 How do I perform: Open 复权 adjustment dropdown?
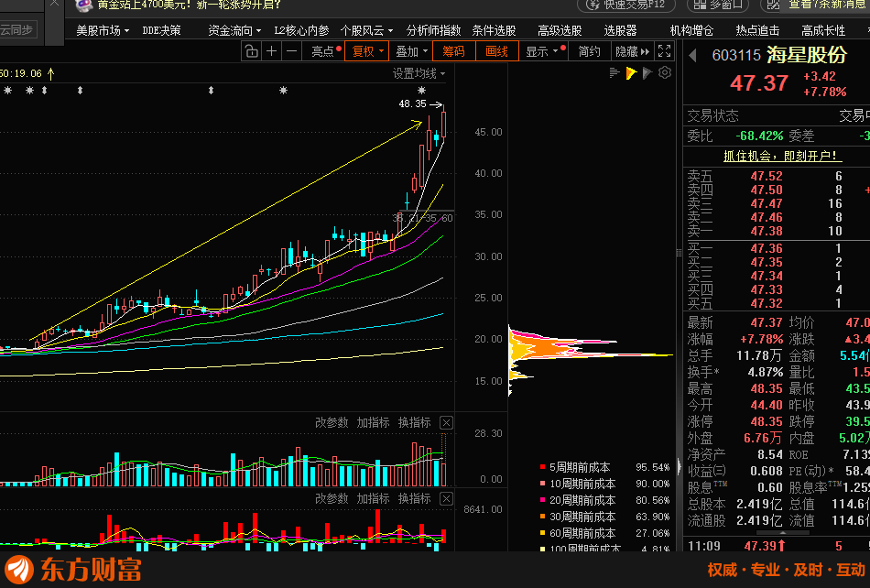coord(366,51)
